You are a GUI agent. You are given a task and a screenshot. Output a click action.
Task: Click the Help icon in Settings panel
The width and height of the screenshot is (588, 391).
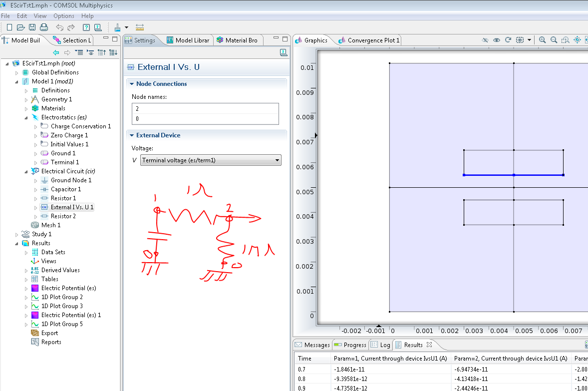(x=283, y=52)
